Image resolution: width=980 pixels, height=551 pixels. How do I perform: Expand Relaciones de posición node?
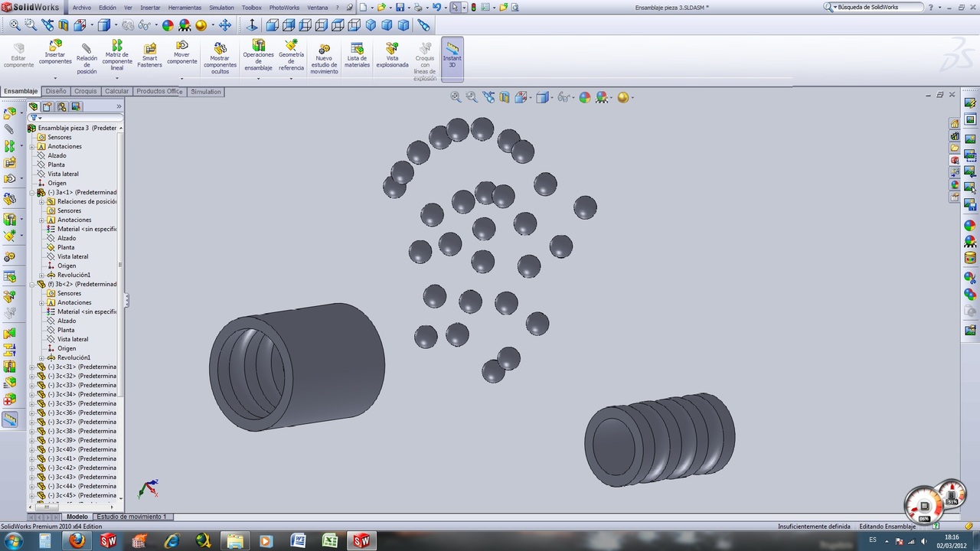[x=42, y=201]
